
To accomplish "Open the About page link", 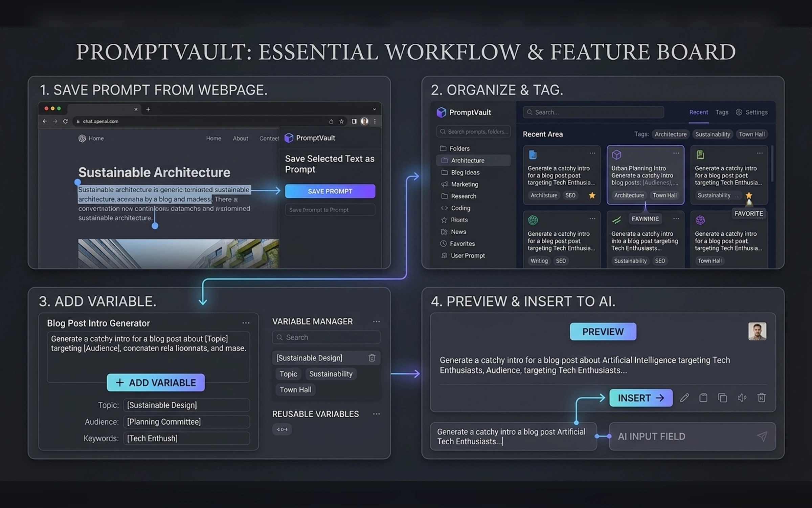I will click(x=240, y=138).
